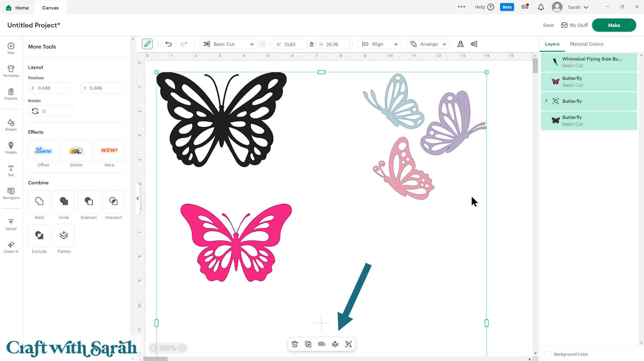Click the Undo arrow in toolbar
The height and width of the screenshot is (361, 644).
[168, 44]
